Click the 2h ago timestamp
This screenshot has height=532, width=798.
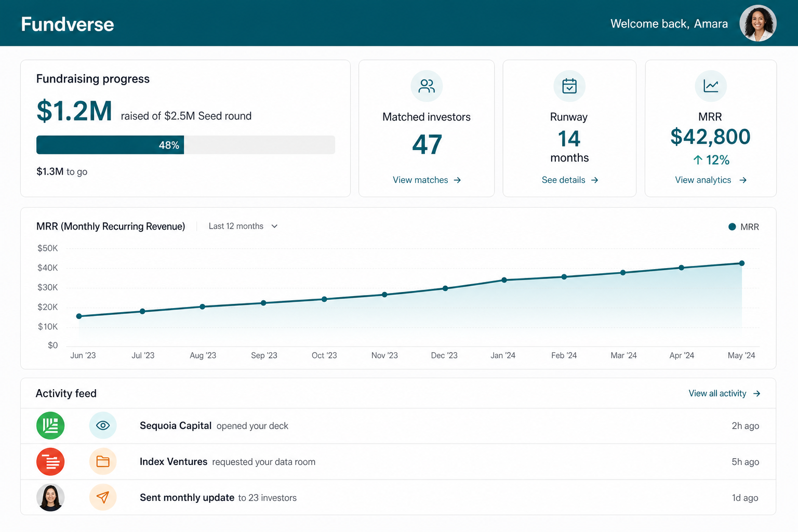[746, 425]
